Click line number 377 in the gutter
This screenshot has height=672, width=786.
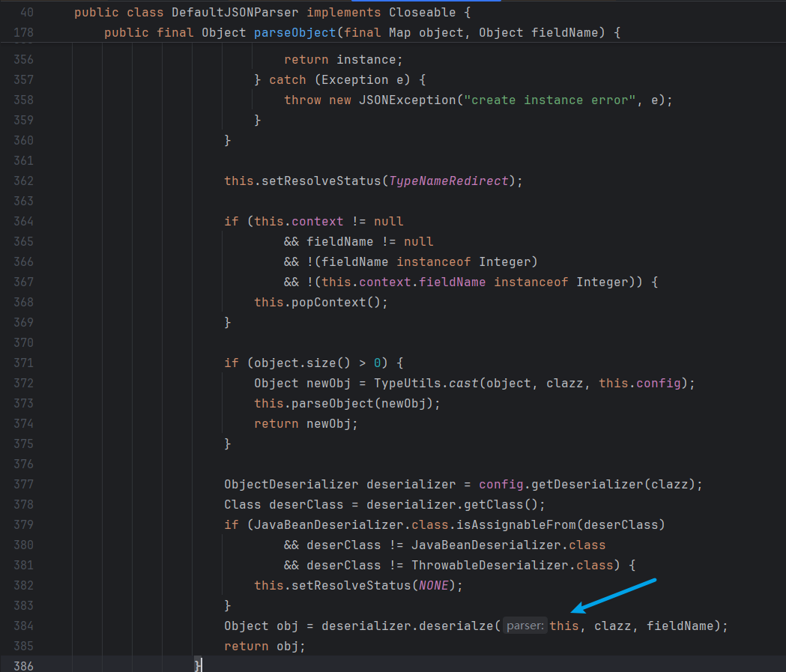(x=23, y=484)
